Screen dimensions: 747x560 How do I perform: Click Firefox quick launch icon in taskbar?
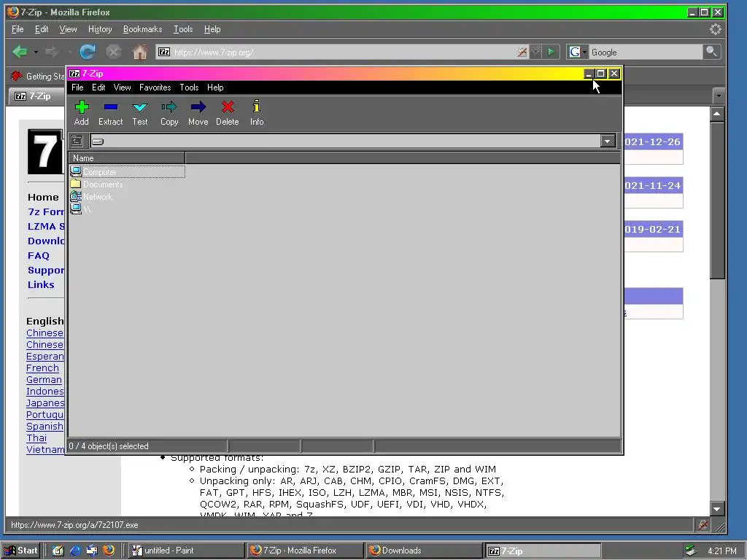pos(109,551)
